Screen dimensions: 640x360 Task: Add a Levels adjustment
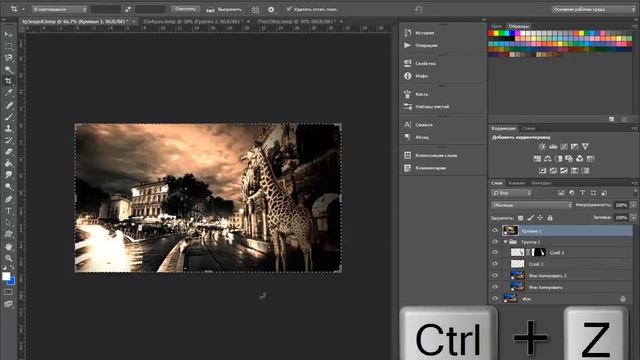[x=553, y=146]
